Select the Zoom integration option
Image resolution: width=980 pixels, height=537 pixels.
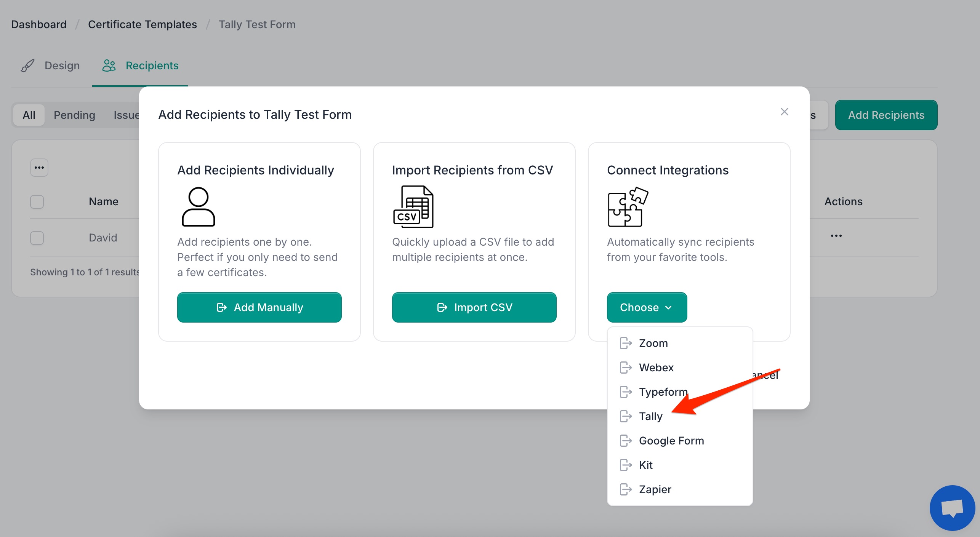[653, 343]
